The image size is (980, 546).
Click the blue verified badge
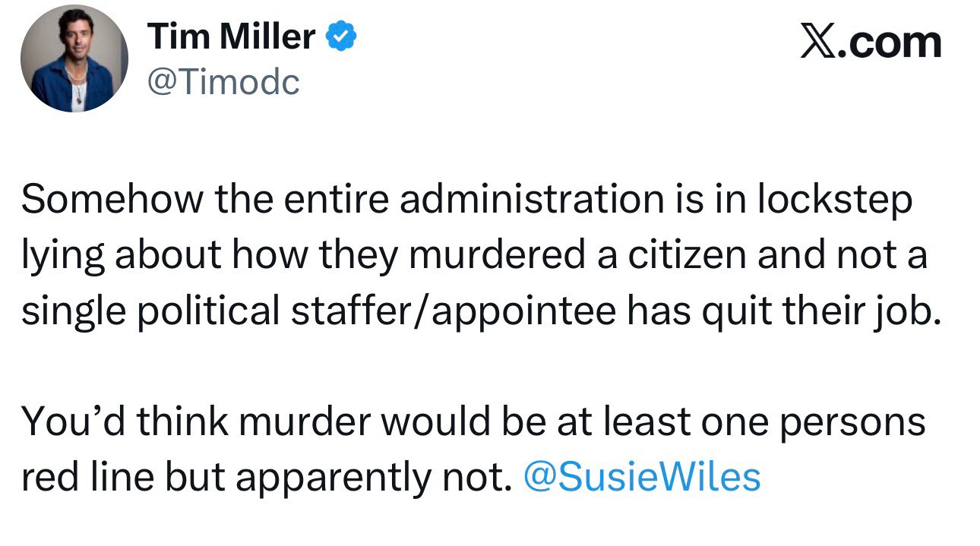pyautogui.click(x=341, y=36)
